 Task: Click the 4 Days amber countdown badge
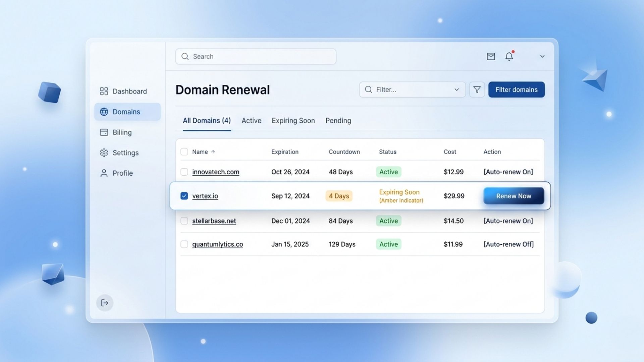[x=339, y=196]
